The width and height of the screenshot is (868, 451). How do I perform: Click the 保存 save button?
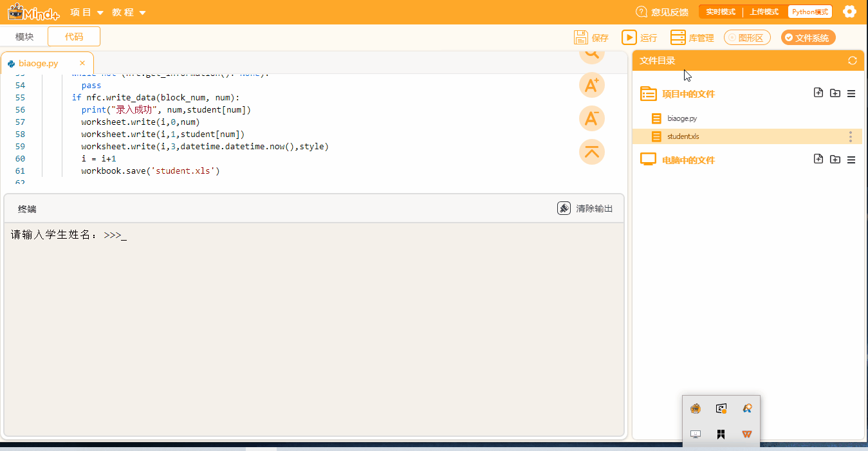[x=591, y=37]
